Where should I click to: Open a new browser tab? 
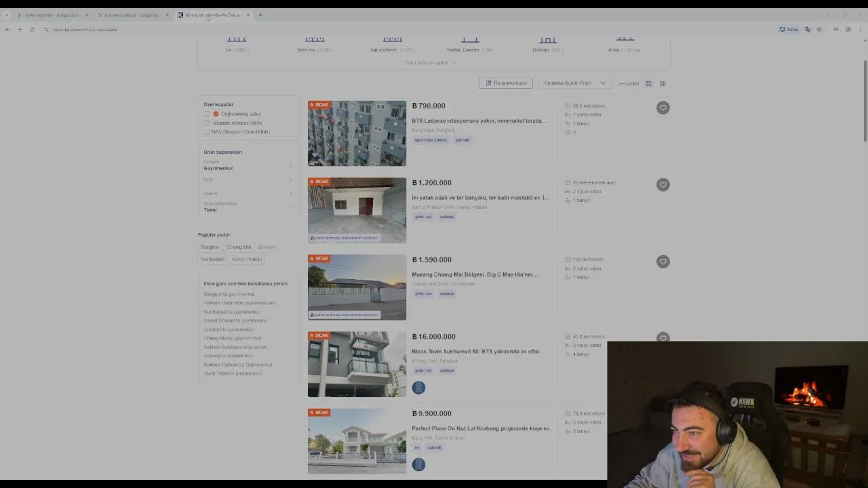(x=260, y=15)
